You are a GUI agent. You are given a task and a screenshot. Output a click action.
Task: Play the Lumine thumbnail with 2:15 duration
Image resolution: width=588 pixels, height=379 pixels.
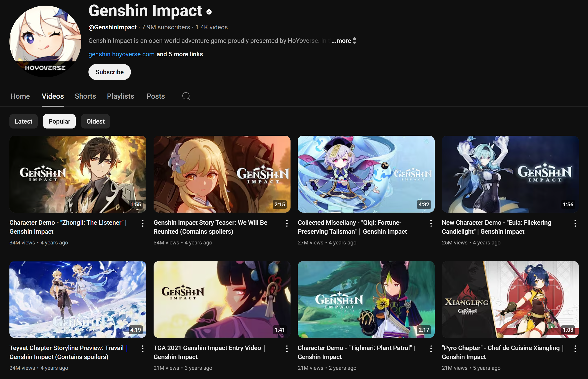222,174
